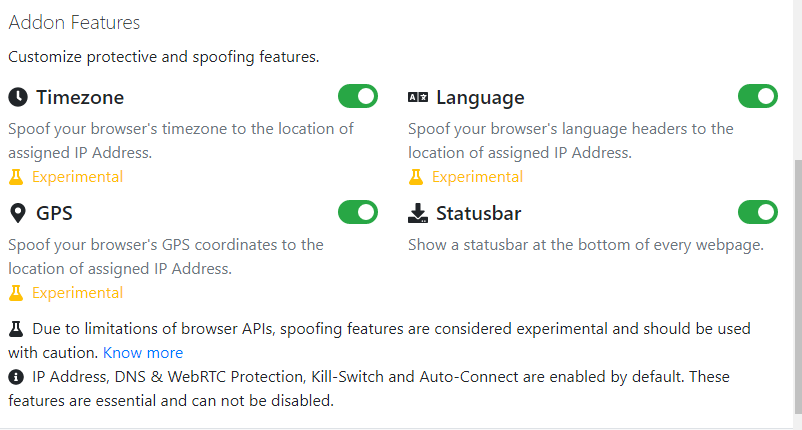The height and width of the screenshot is (430, 802).
Task: Click the Experimental label under Language
Action: 477,177
